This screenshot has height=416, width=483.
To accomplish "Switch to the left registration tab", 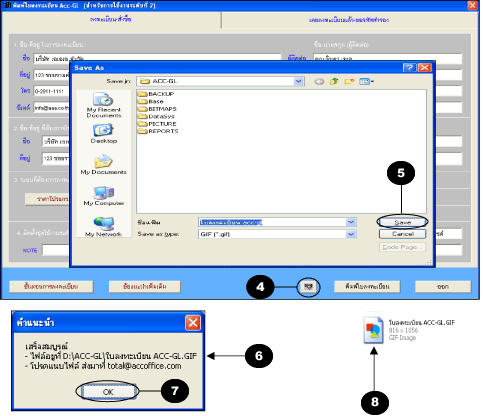I will [111, 20].
